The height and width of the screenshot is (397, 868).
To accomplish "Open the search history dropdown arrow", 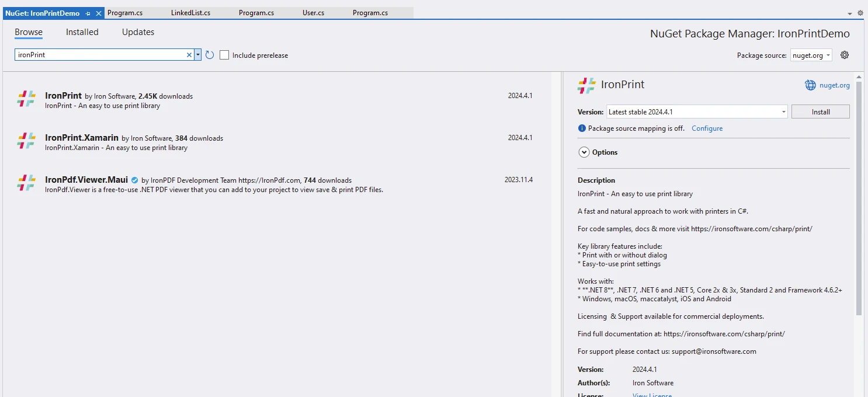I will click(198, 55).
